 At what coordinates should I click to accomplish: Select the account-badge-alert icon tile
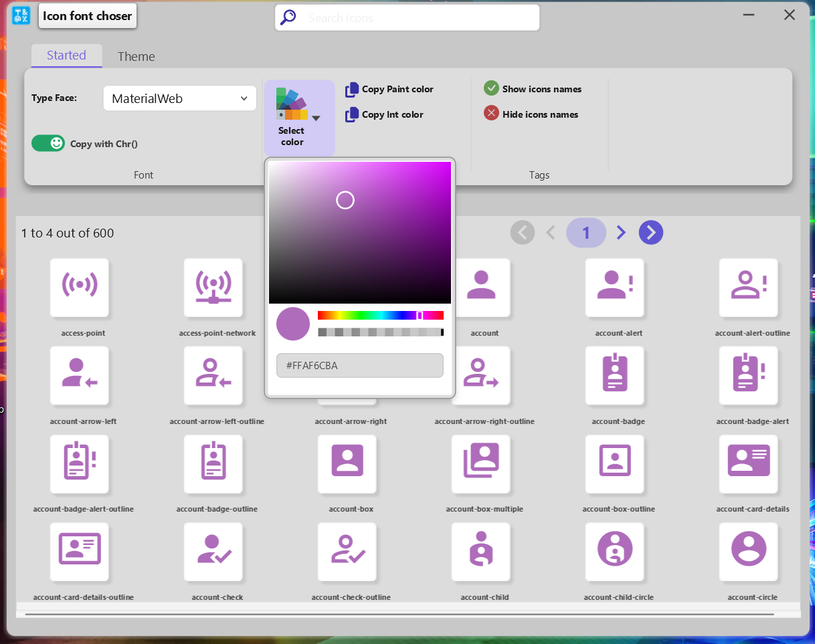[x=749, y=376]
